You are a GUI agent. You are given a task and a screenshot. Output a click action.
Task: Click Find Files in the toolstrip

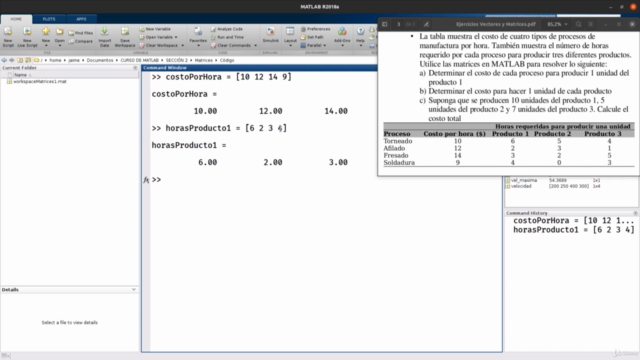point(81,33)
